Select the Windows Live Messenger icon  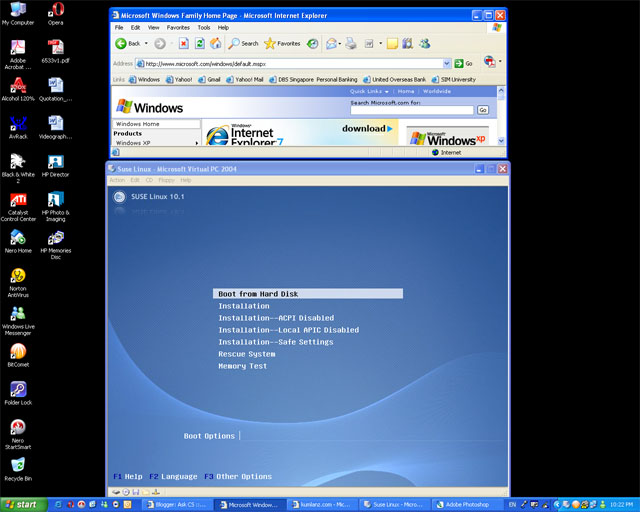click(x=18, y=321)
